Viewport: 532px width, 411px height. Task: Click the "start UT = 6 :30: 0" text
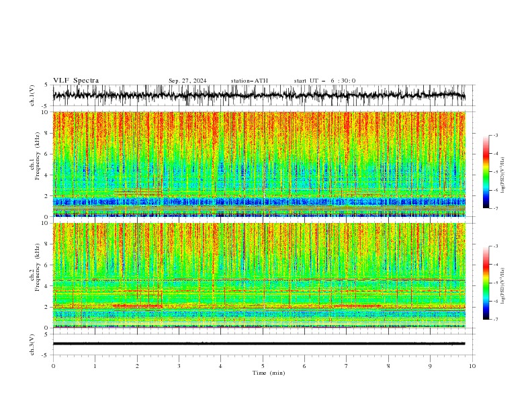click(324, 81)
